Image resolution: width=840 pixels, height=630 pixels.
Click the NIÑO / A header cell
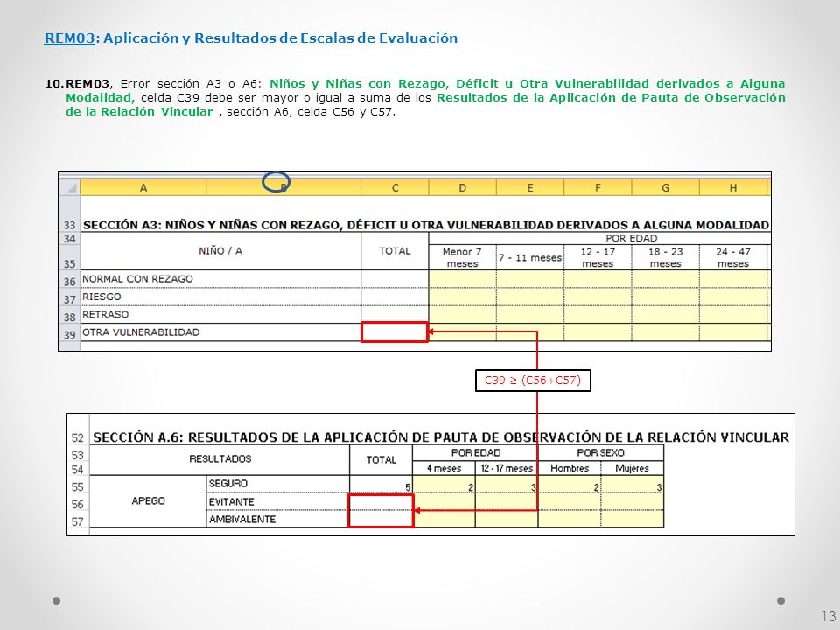tap(220, 251)
